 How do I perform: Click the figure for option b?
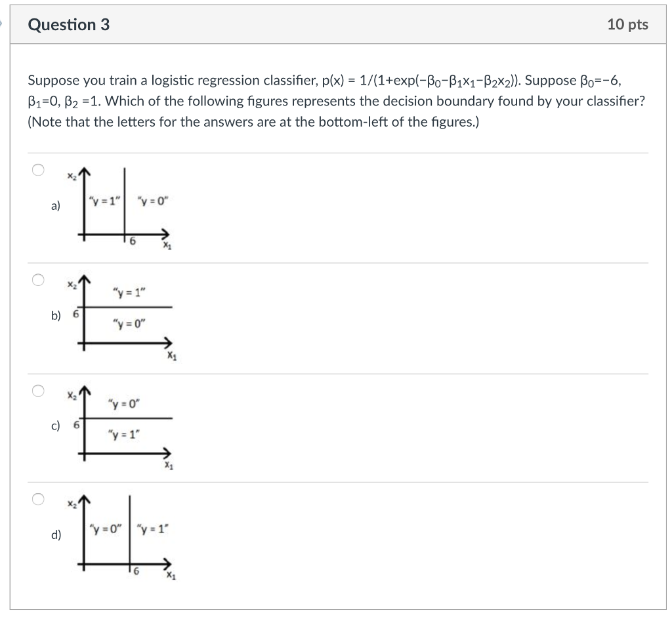pyautogui.click(x=125, y=315)
